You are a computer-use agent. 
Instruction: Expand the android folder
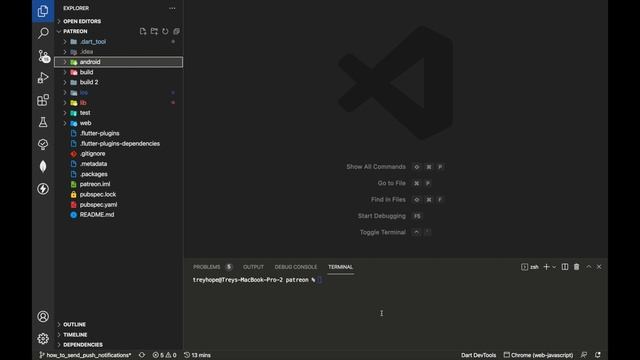(118, 62)
